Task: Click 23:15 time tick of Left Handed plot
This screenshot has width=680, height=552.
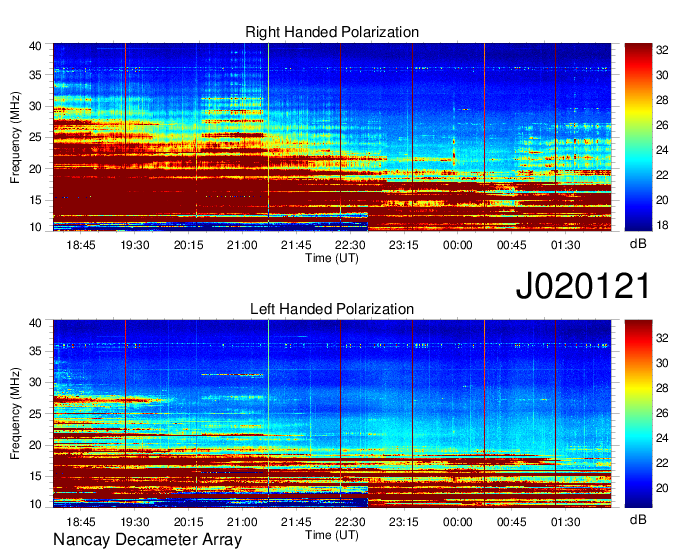Action: coord(404,522)
